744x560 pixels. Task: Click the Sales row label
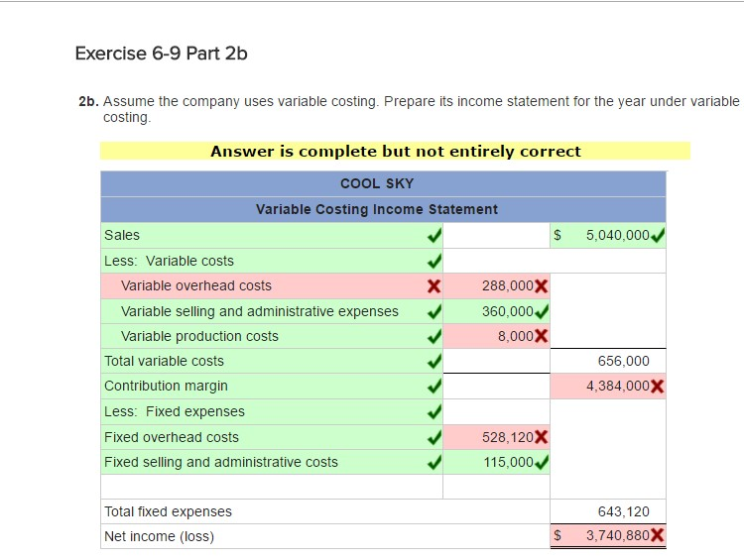click(x=122, y=235)
